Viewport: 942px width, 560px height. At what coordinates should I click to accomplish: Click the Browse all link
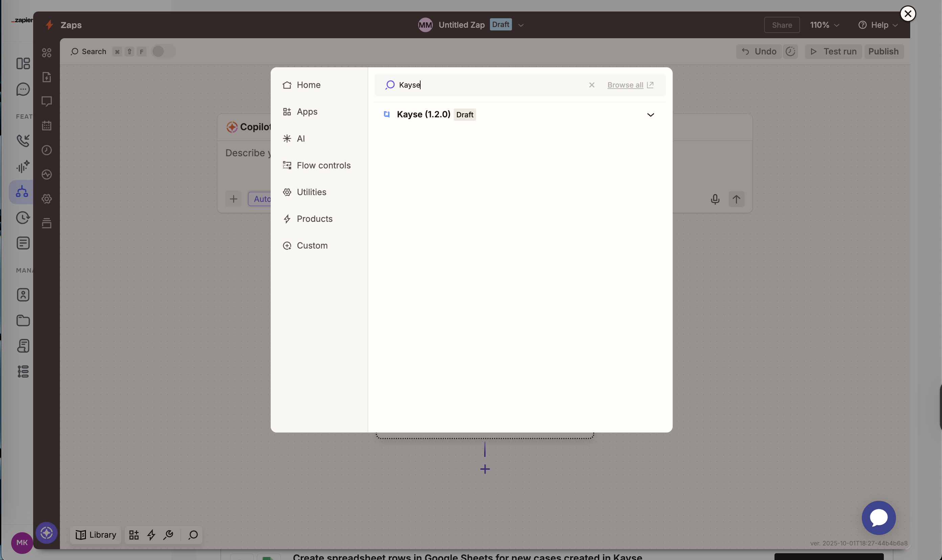click(625, 85)
